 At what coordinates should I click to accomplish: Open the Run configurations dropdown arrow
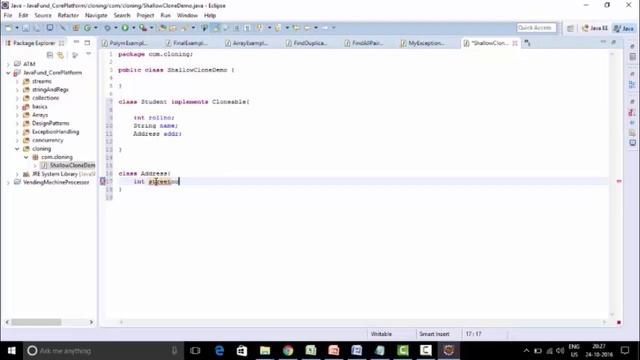[133, 28]
